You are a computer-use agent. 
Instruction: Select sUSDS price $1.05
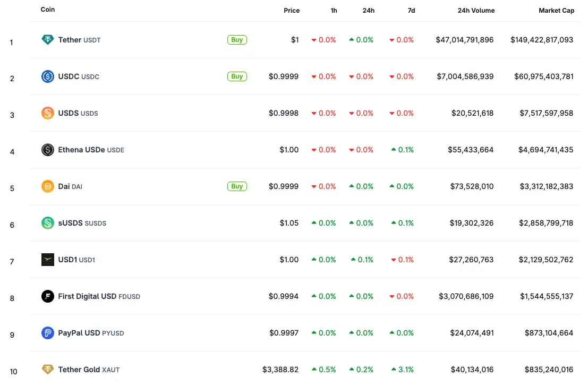(x=289, y=223)
